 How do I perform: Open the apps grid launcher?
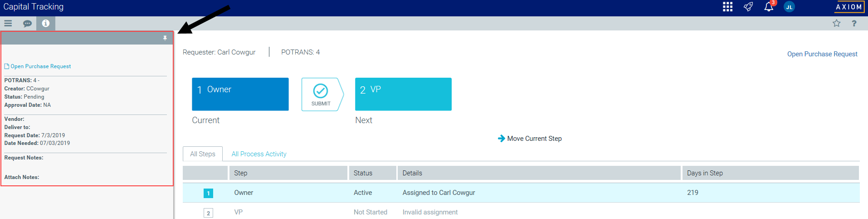(x=727, y=7)
